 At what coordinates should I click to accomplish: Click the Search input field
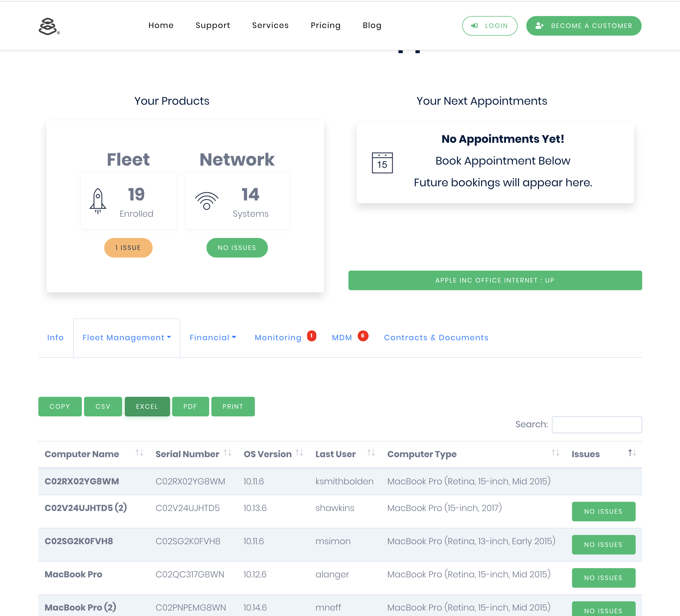click(x=597, y=424)
